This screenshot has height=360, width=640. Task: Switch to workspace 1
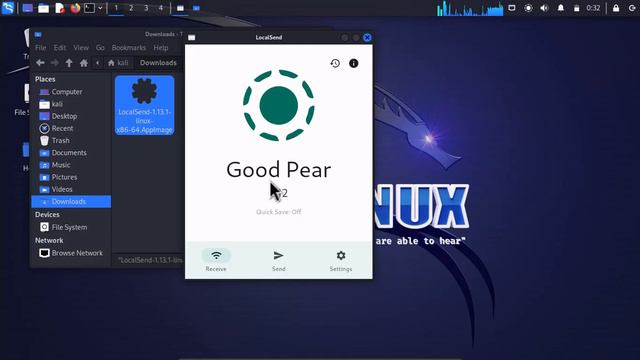tap(116, 8)
